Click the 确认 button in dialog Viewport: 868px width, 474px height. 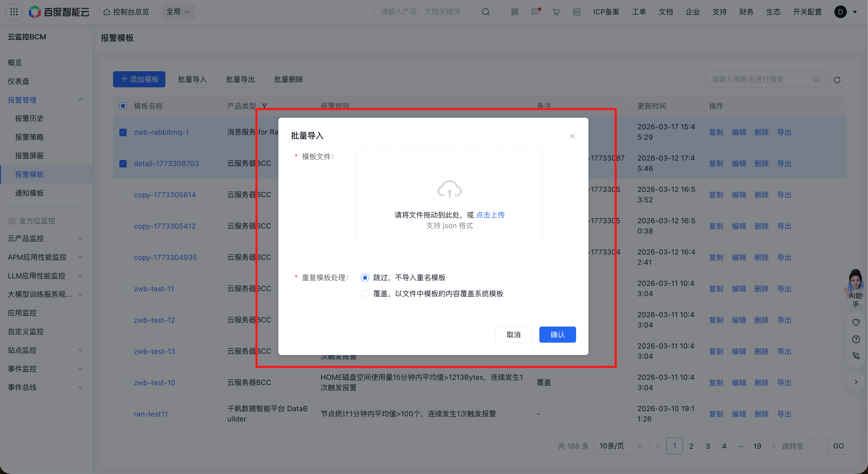coord(557,334)
